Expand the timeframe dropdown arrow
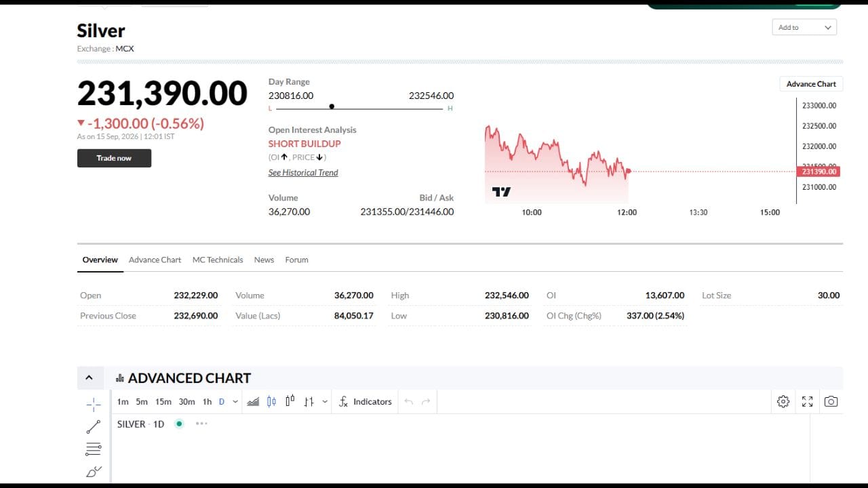Image resolution: width=868 pixels, height=488 pixels. pyautogui.click(x=235, y=402)
